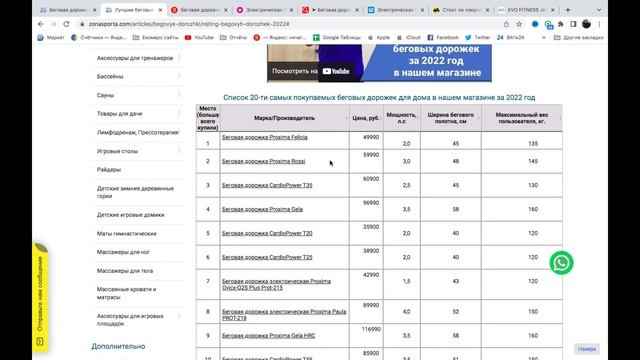Open Райдеры sidebar category
Image resolution: width=640 pixels, height=360 pixels.
109,169
